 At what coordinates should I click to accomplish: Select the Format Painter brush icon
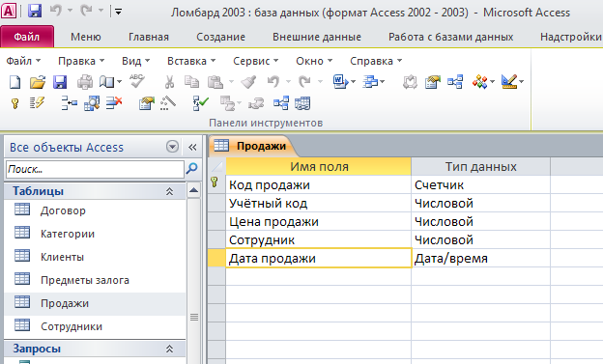pos(248,82)
